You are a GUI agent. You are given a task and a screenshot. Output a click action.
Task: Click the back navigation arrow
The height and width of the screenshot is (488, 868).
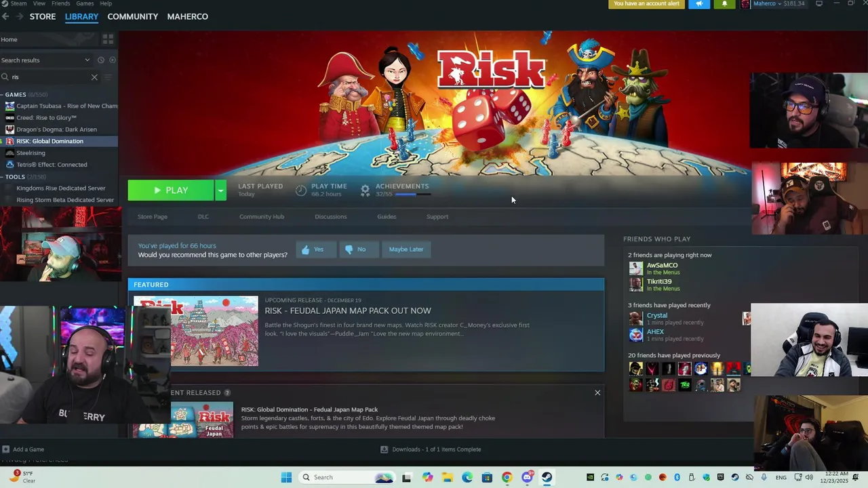click(x=5, y=17)
